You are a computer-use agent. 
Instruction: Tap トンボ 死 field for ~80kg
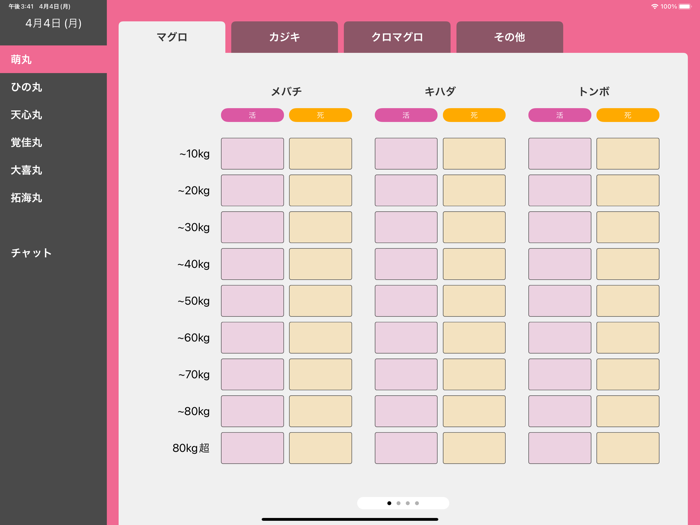[x=628, y=411]
